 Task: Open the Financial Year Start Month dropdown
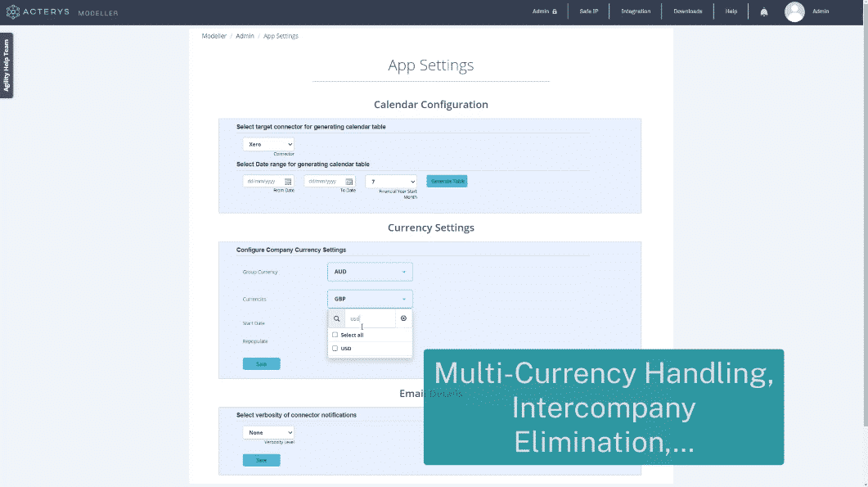391,181
